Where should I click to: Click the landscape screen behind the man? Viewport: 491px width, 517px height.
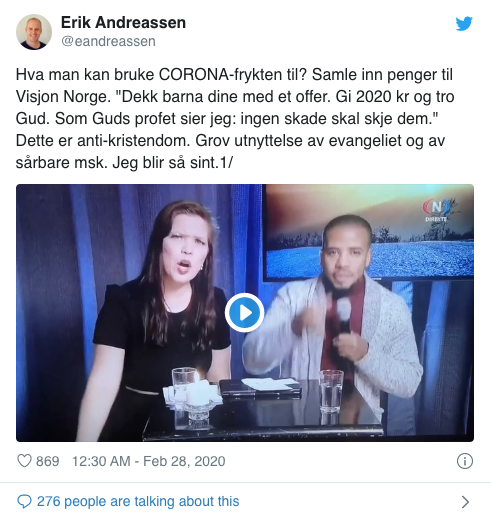[369, 231]
